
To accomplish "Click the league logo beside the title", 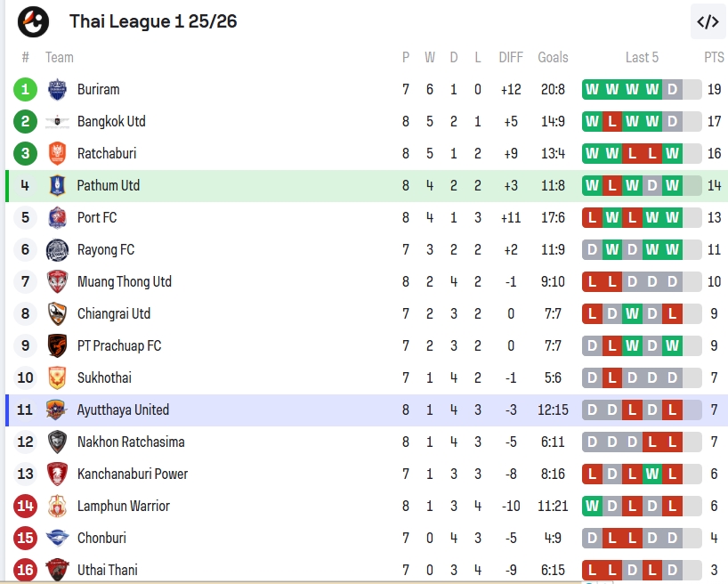I will [34, 21].
